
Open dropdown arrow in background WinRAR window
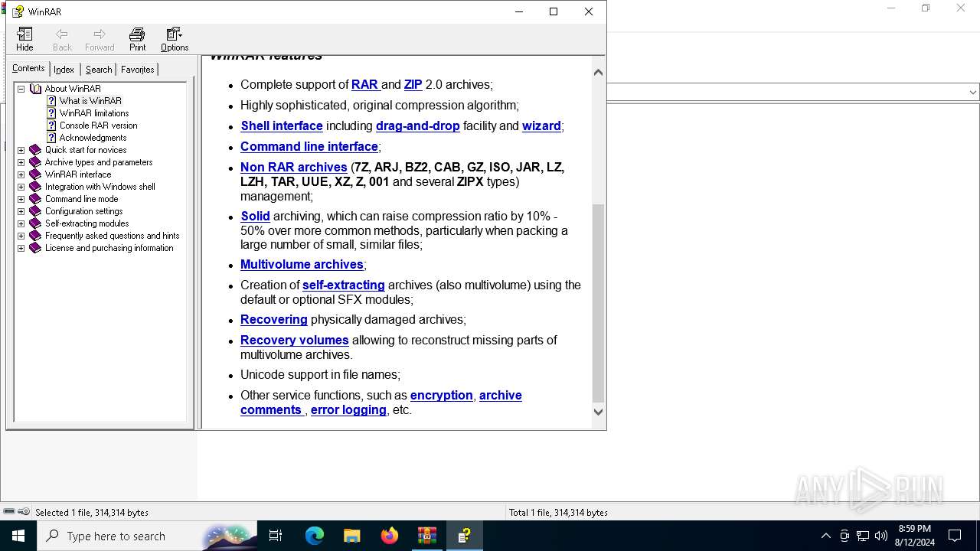point(973,92)
